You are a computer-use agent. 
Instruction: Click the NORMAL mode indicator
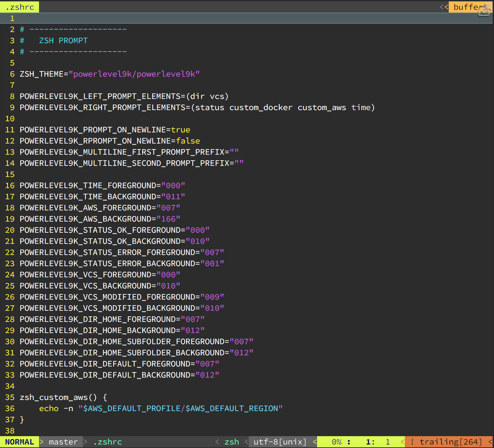pyautogui.click(x=20, y=442)
